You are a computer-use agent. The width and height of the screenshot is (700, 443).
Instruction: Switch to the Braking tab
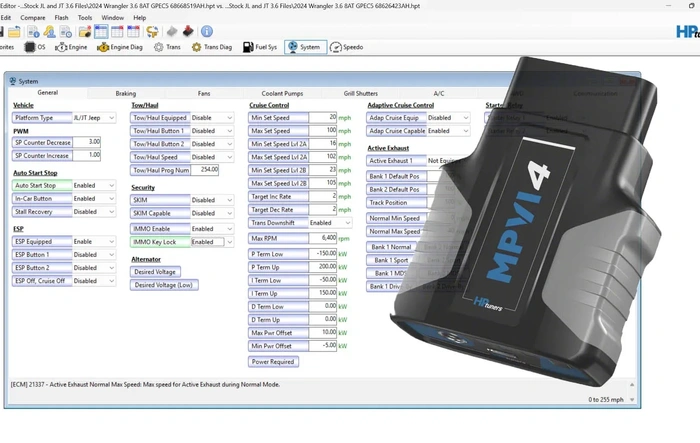(125, 93)
